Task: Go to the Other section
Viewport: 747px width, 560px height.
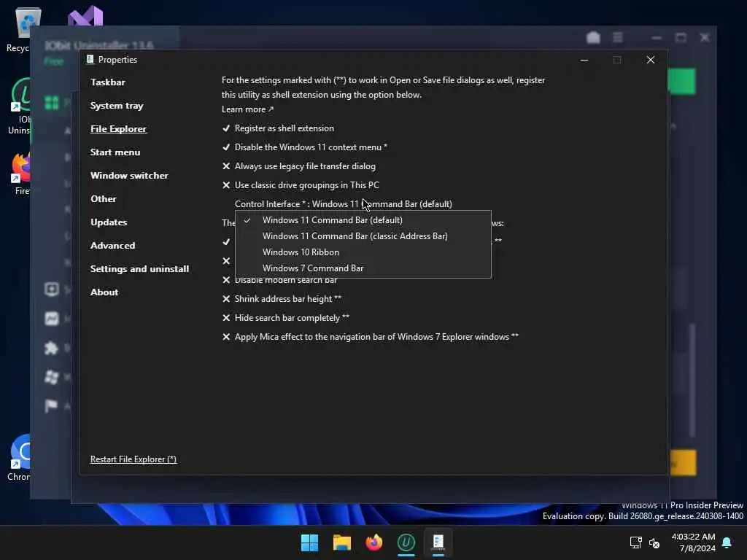Action: pos(104,198)
